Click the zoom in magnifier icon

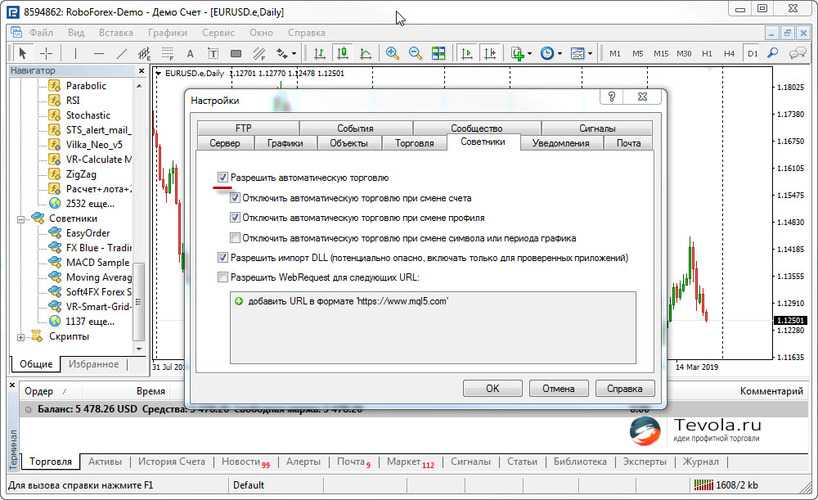click(x=392, y=53)
